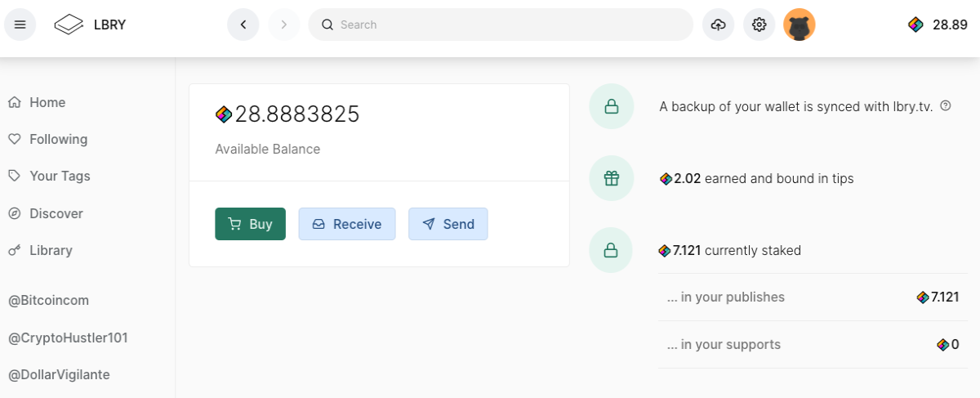The height and width of the screenshot is (398, 980).
Task: Click the Library key icon
Action: pyautogui.click(x=14, y=250)
